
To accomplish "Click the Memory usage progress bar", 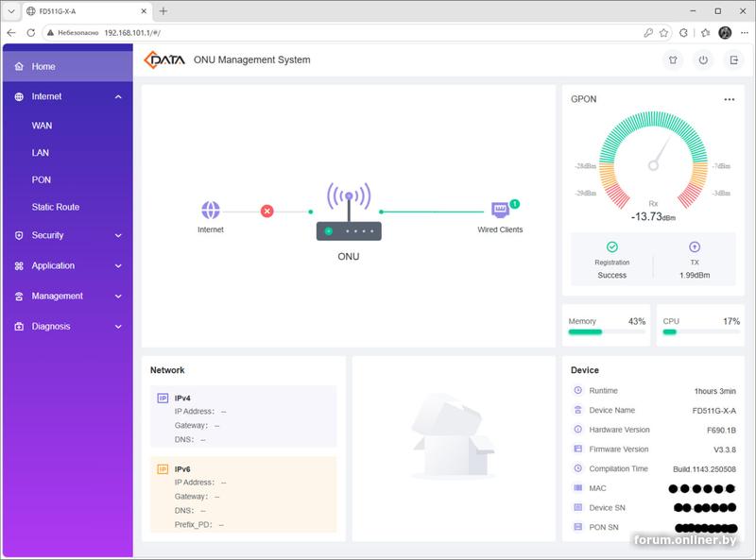I will [607, 332].
